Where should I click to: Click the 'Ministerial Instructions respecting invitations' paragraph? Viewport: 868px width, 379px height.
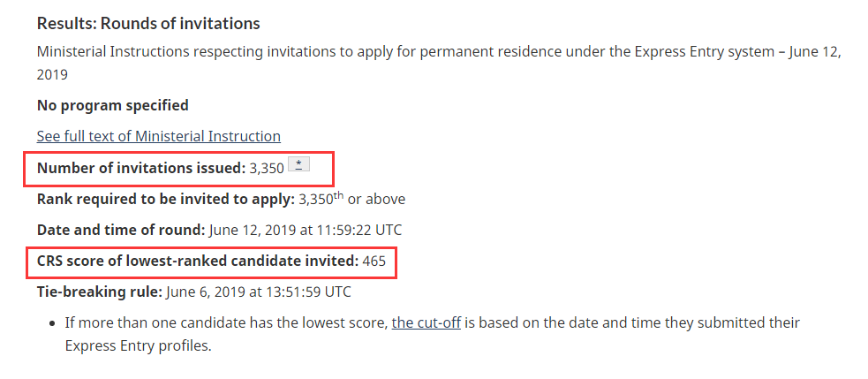(x=439, y=64)
